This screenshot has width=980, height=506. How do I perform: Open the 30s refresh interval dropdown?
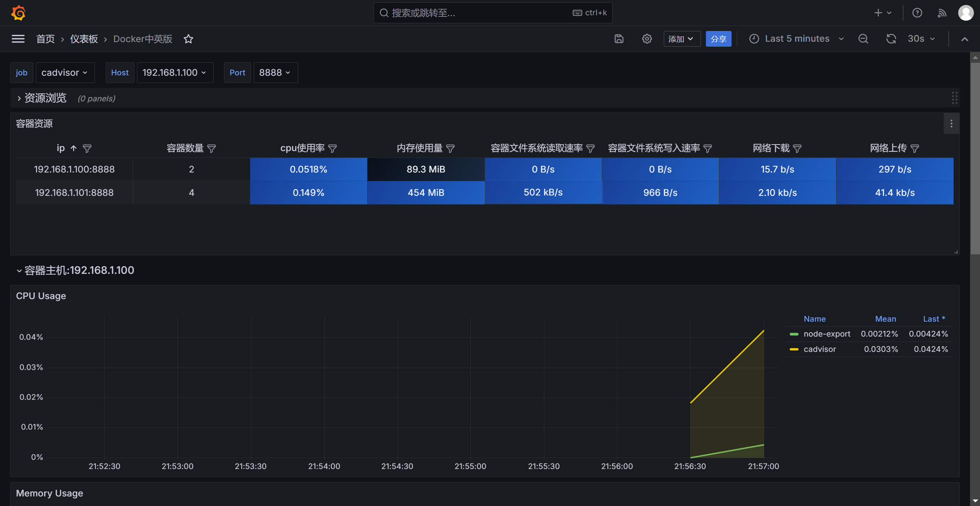[x=921, y=39]
